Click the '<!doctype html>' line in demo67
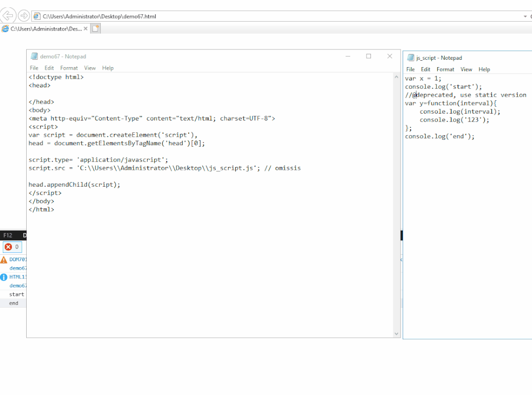 click(x=56, y=77)
